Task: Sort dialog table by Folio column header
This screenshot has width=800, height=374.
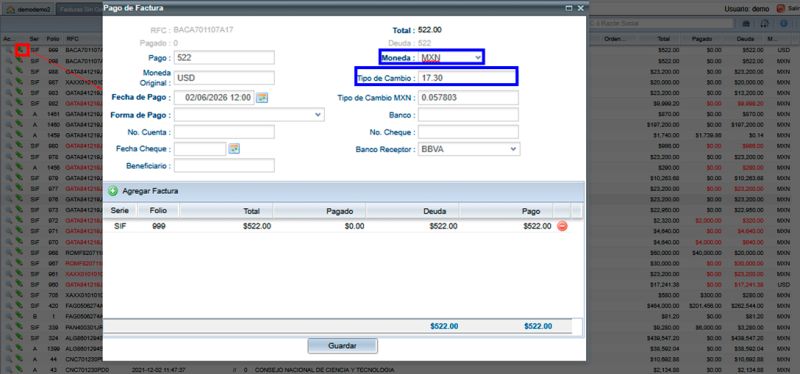Action: point(158,211)
